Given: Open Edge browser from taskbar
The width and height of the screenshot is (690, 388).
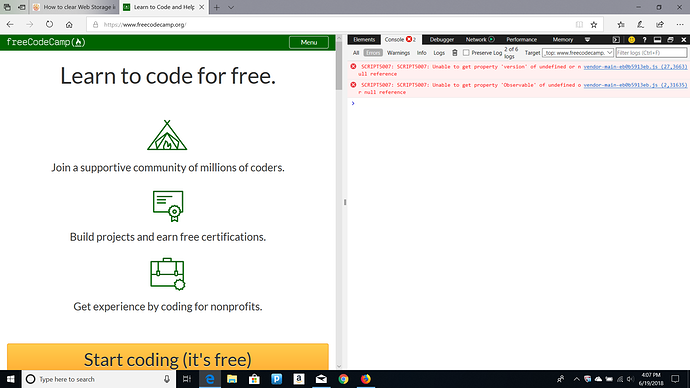Looking at the screenshot, I should 210,379.
